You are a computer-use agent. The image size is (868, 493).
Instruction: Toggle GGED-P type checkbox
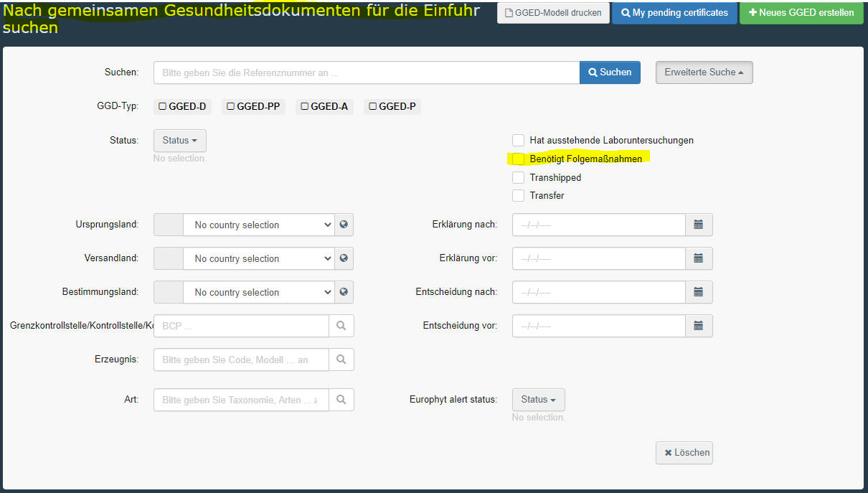pos(373,106)
